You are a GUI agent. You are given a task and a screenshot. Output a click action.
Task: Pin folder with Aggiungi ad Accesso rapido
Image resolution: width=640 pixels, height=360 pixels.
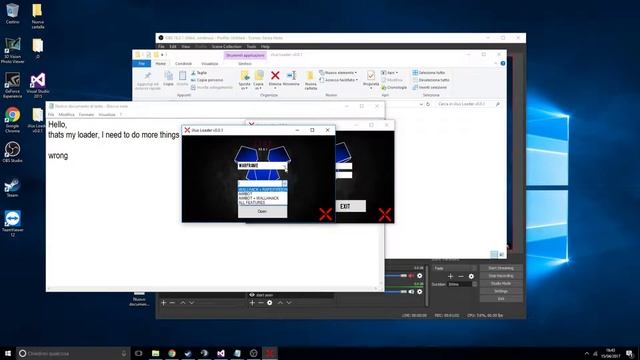[148, 80]
